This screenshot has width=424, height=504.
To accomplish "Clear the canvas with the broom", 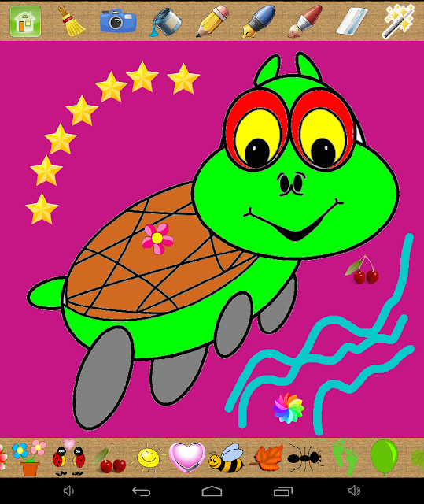I will pos(72,21).
